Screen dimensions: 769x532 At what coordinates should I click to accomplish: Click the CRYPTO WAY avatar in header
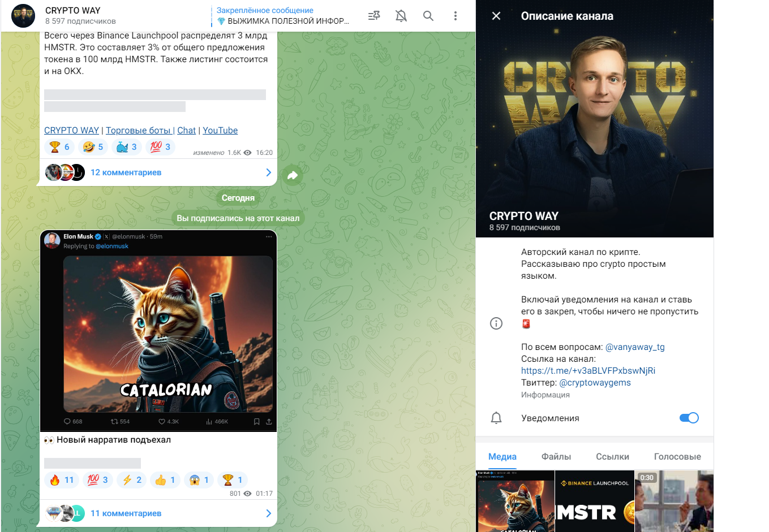tap(23, 16)
